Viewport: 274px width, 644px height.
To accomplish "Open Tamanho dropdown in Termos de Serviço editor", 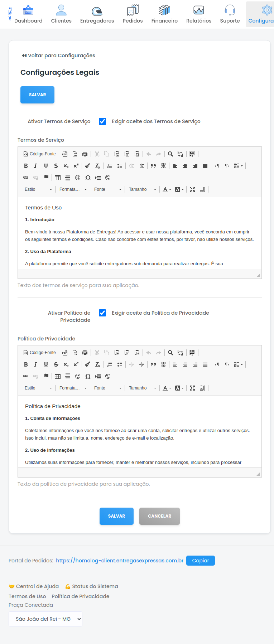I will tap(143, 189).
